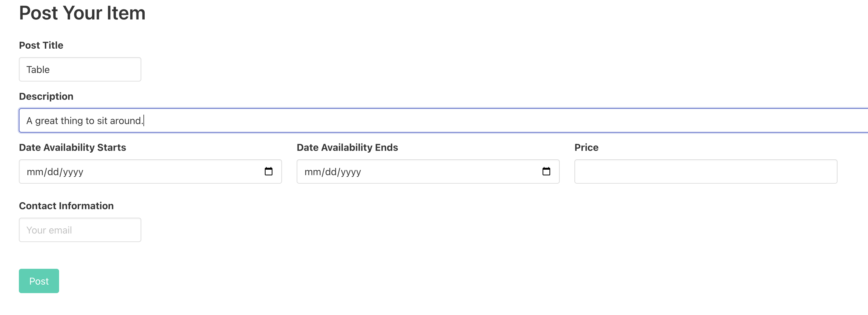Select month segment of availability start date
This screenshot has width=868, height=315.
[34, 172]
